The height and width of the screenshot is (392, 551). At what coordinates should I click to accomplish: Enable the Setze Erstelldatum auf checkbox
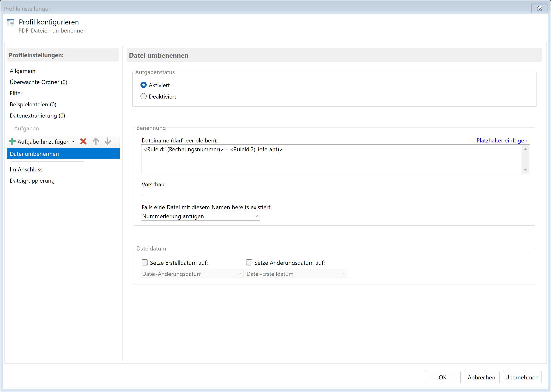145,262
